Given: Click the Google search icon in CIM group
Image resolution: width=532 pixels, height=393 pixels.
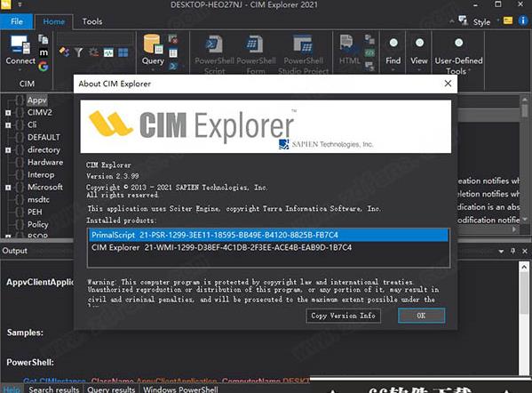Looking at the screenshot, I should tap(44, 66).
